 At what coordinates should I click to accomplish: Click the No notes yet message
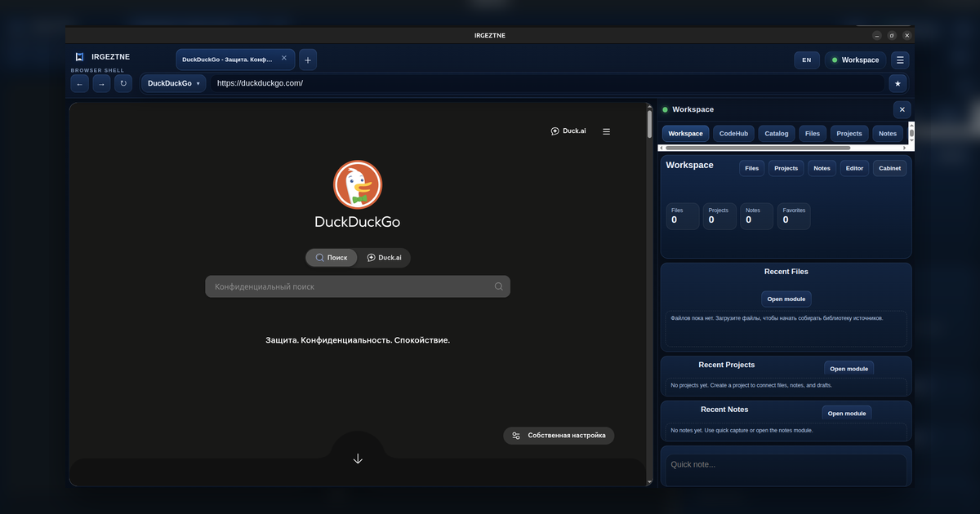(742, 430)
